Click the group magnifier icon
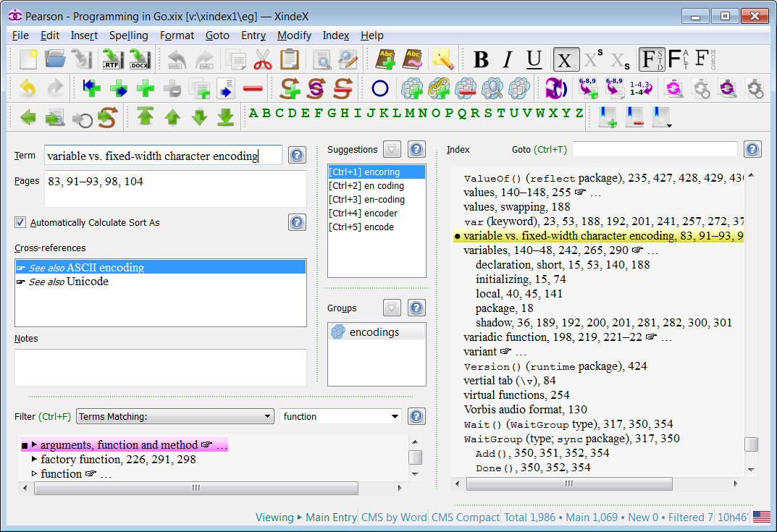Viewport: 777px width, 532px height. tap(492, 88)
